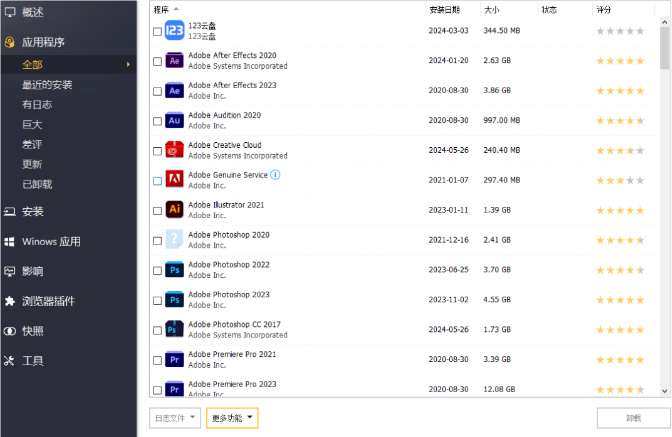The width and height of the screenshot is (672, 437).
Task: Click the Premiere Pro 2021 icon
Action: click(174, 359)
